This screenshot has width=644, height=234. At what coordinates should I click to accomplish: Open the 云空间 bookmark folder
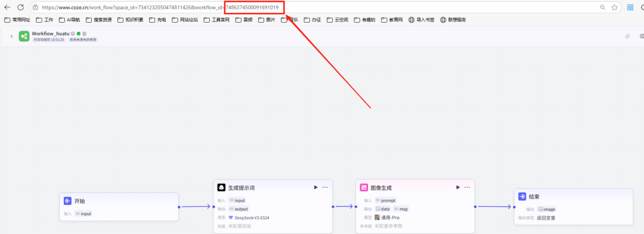click(x=337, y=20)
